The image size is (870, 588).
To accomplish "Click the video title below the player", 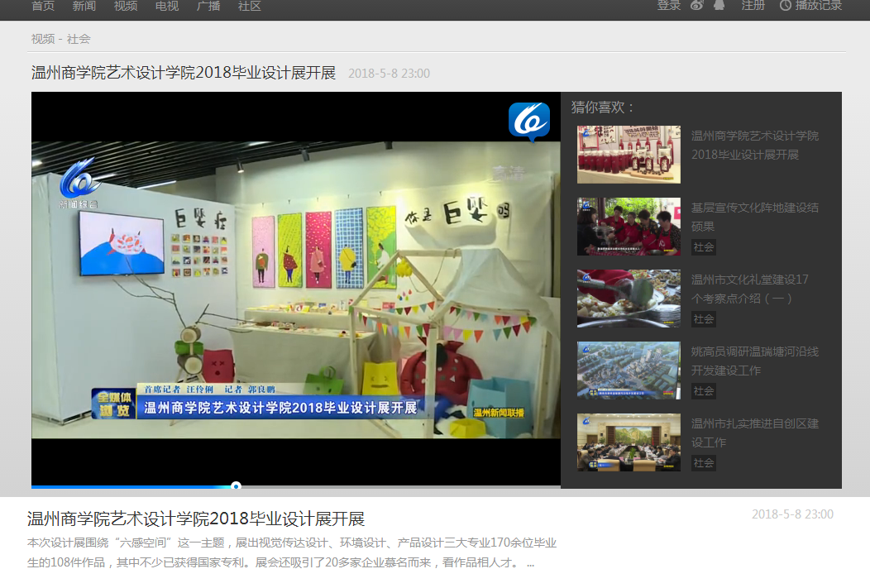I will point(196,519).
